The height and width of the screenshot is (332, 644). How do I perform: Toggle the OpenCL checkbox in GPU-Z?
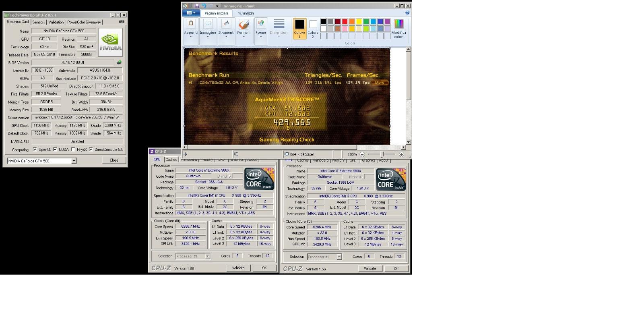tap(35, 149)
